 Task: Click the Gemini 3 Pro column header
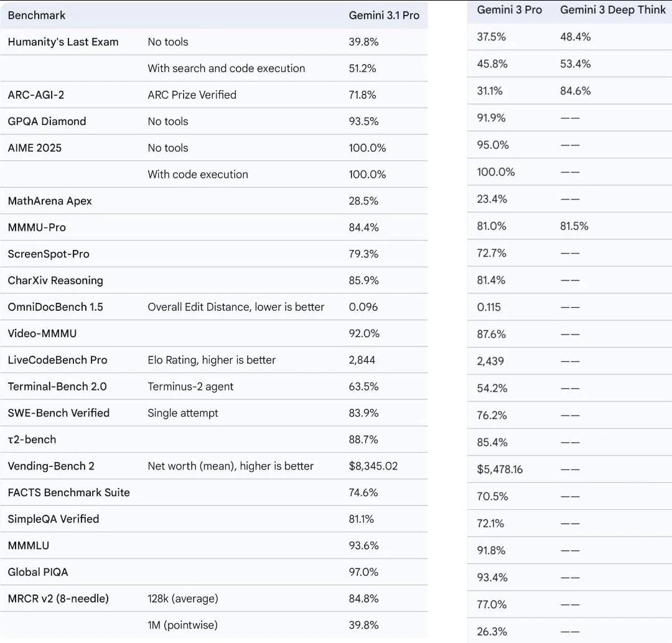pyautogui.click(x=509, y=10)
